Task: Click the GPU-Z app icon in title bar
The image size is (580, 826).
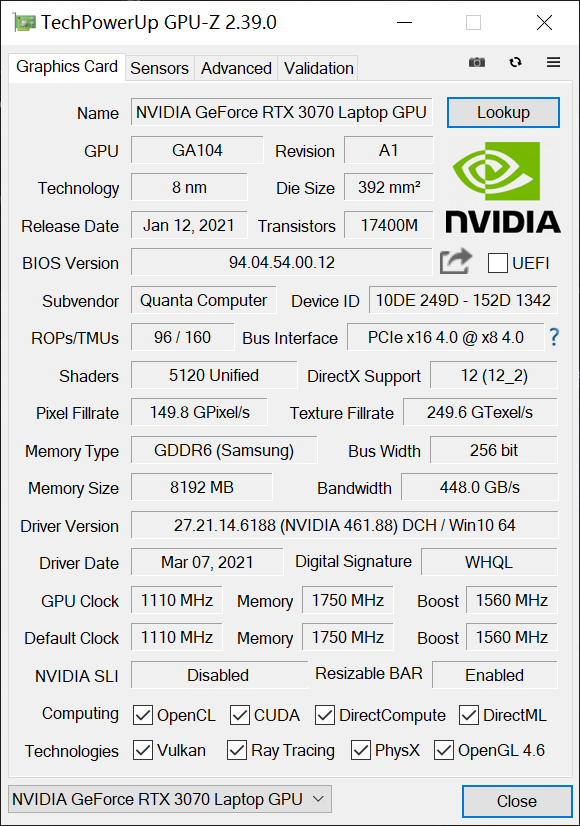Action: 25,23
